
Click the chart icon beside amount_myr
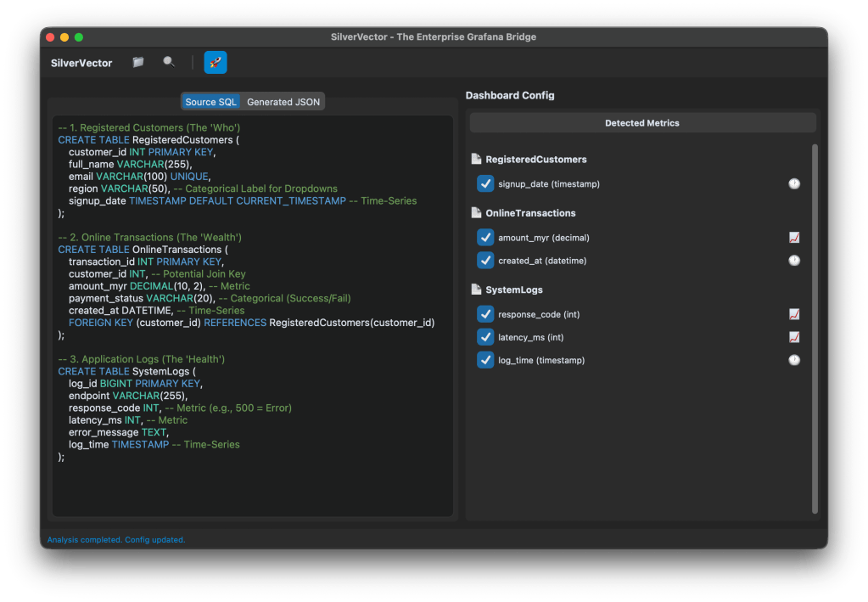[x=794, y=238]
